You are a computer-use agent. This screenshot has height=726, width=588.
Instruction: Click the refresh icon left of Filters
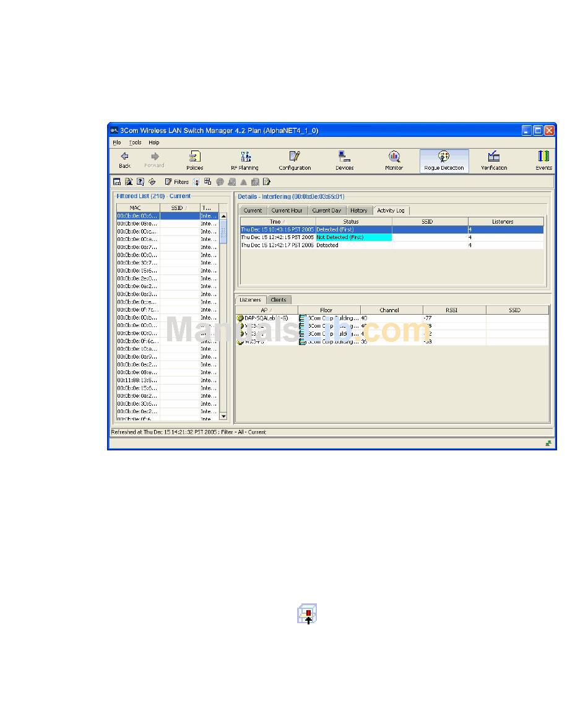pyautogui.click(x=152, y=181)
